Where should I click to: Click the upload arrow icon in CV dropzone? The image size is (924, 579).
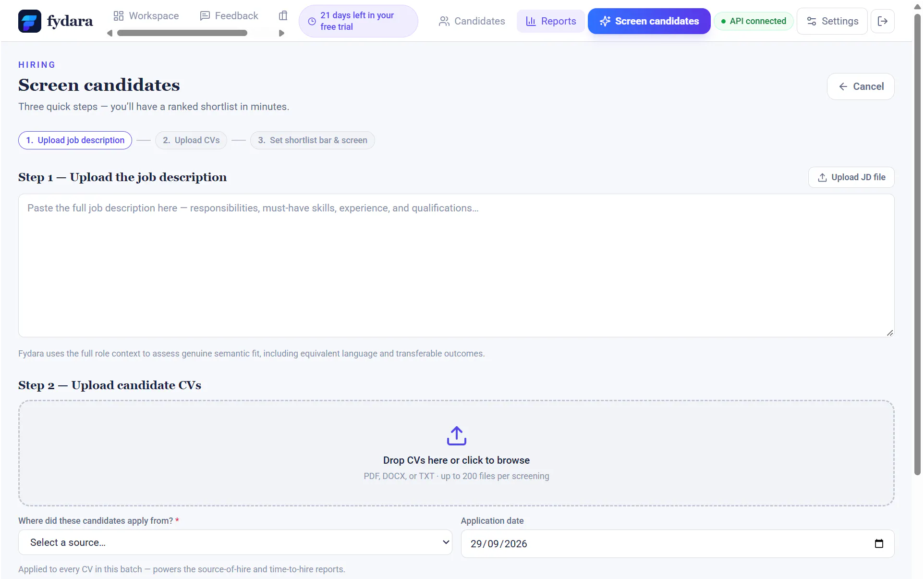(x=456, y=436)
